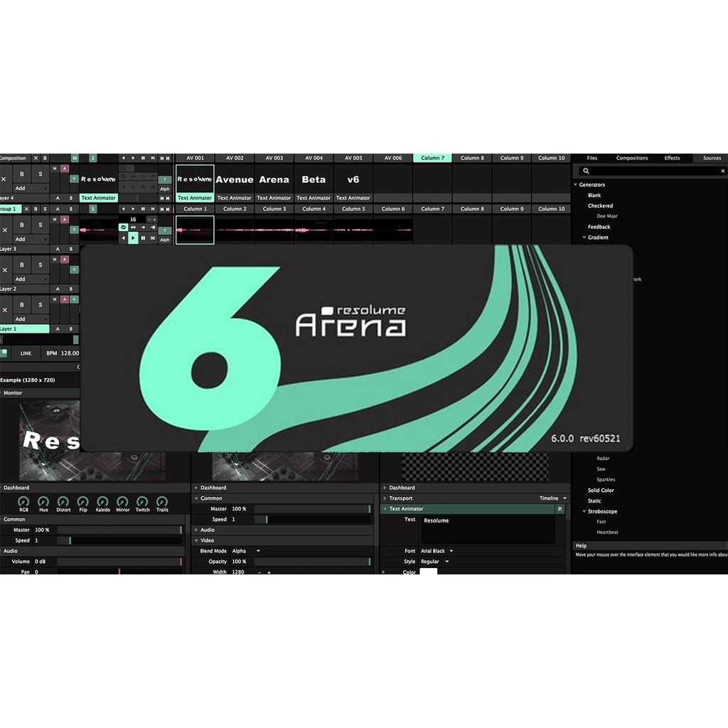Open the Style Regular dropdown
728x728 pixels.
(434, 562)
